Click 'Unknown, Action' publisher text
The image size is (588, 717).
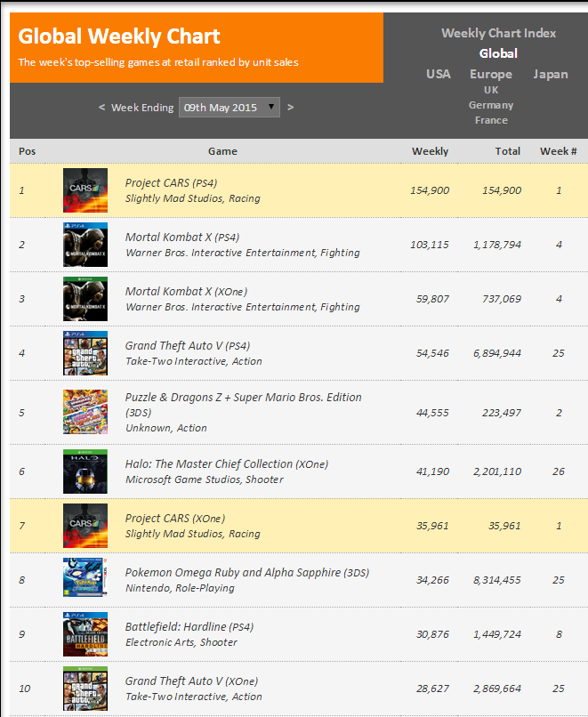click(x=166, y=428)
